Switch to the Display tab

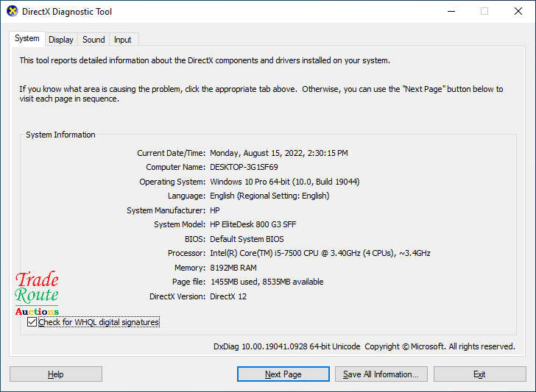tap(61, 40)
